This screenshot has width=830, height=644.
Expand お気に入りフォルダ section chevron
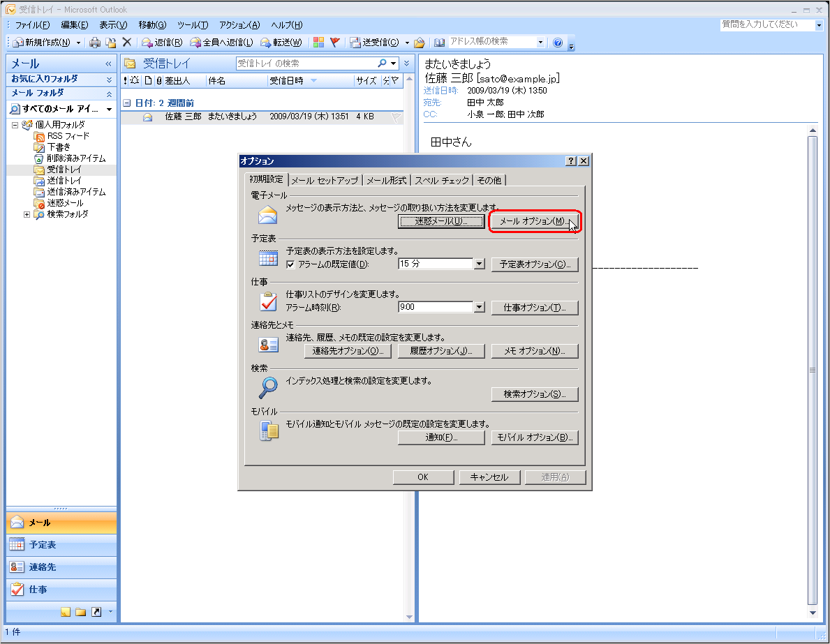point(109,80)
